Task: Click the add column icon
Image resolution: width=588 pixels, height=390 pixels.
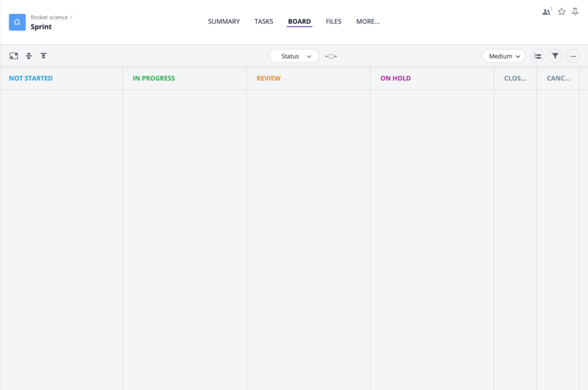Action: point(331,56)
